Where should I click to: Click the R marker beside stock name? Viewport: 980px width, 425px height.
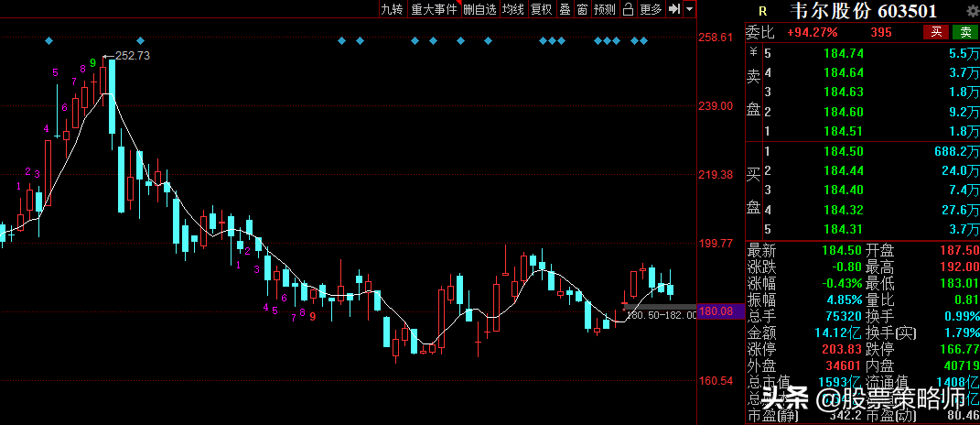point(761,11)
